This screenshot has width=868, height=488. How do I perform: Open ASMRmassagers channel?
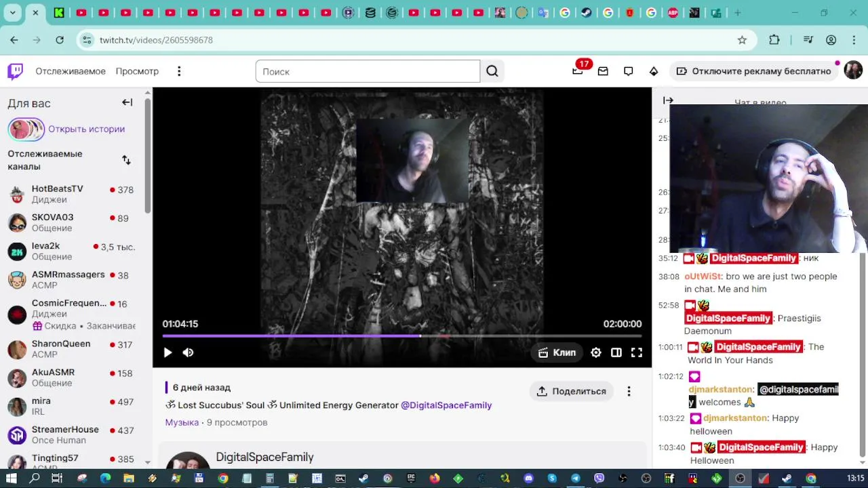point(72,279)
